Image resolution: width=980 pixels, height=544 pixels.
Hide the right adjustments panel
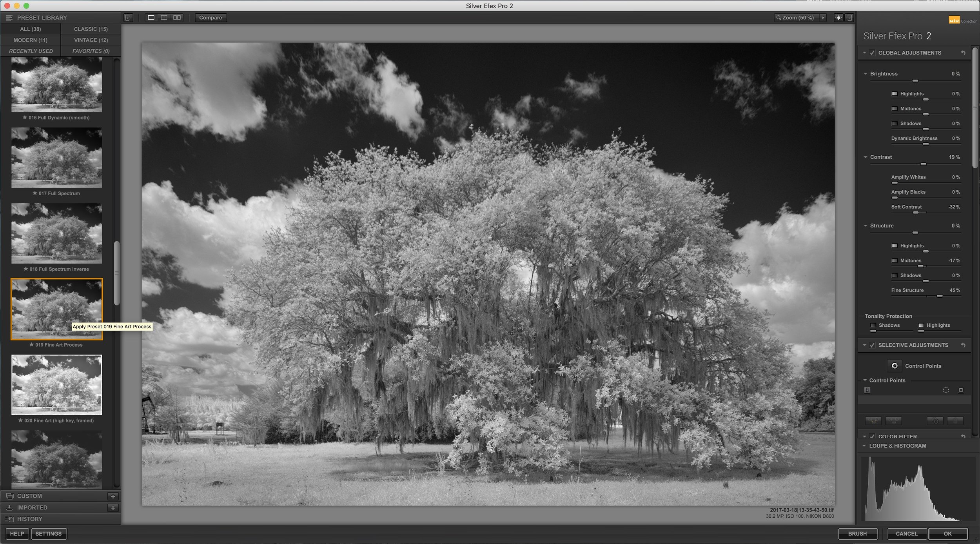tap(849, 18)
